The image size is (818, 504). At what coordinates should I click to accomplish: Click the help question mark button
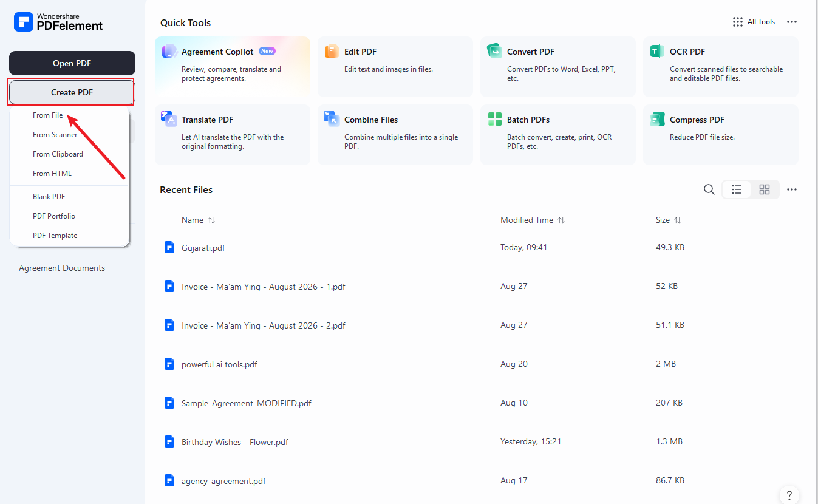789,495
